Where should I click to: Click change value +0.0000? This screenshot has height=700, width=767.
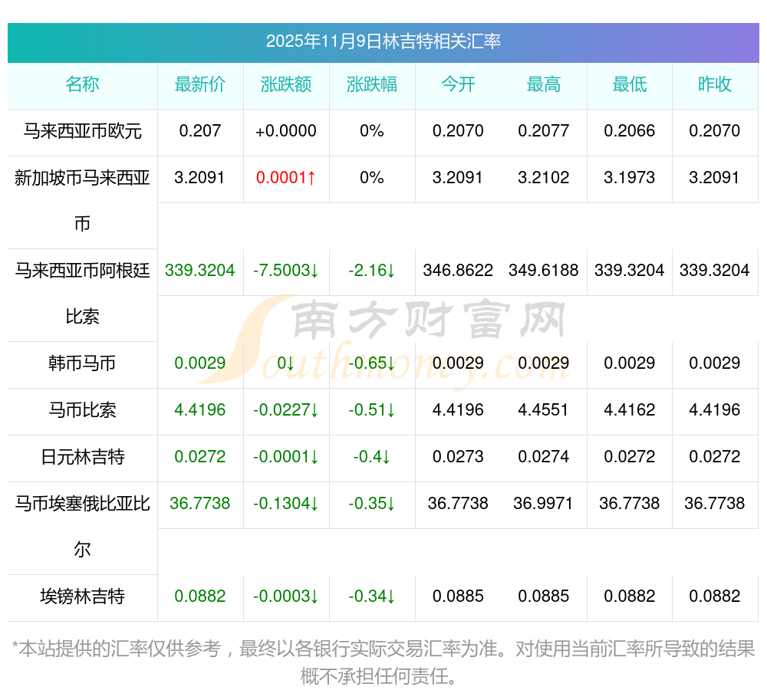[x=286, y=131]
